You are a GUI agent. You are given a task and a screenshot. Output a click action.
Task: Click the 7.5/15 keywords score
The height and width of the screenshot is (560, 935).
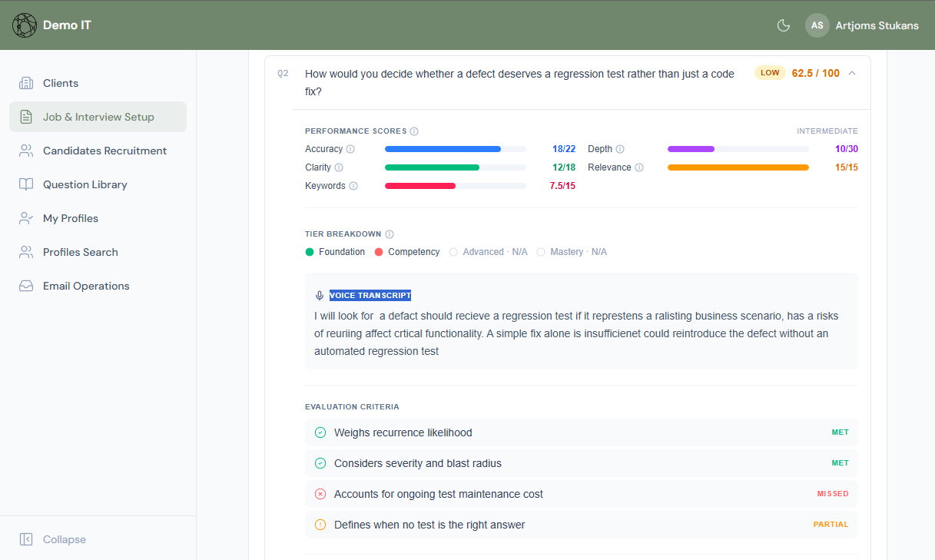tap(562, 186)
